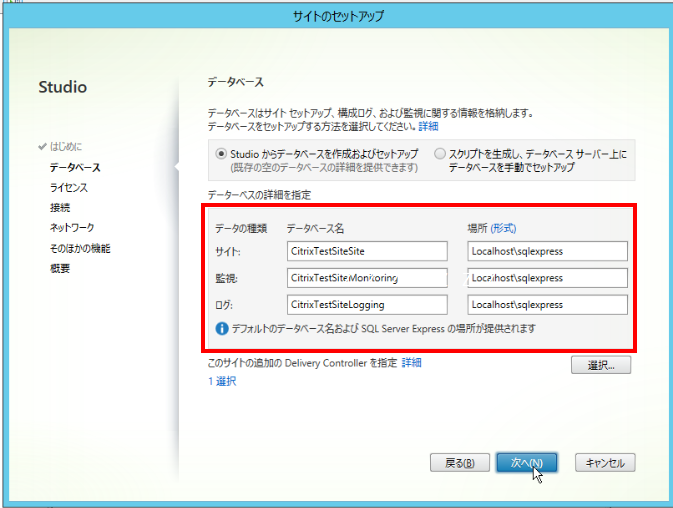Select そのほかの機能 step in sidebar
The width and height of the screenshot is (673, 508).
point(80,248)
